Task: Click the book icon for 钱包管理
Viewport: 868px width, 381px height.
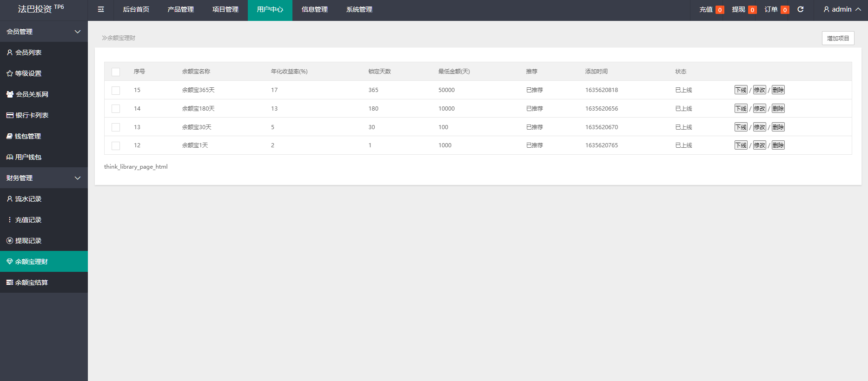Action: coord(10,136)
